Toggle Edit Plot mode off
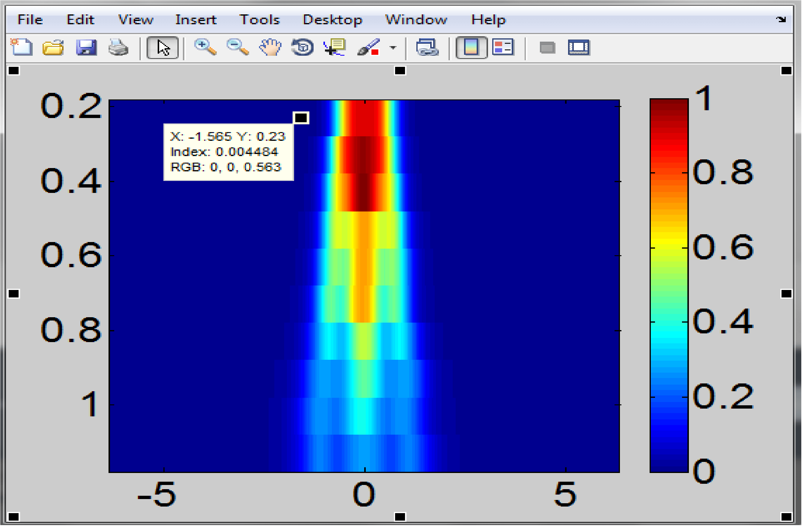The height and width of the screenshot is (532, 807). (x=162, y=48)
